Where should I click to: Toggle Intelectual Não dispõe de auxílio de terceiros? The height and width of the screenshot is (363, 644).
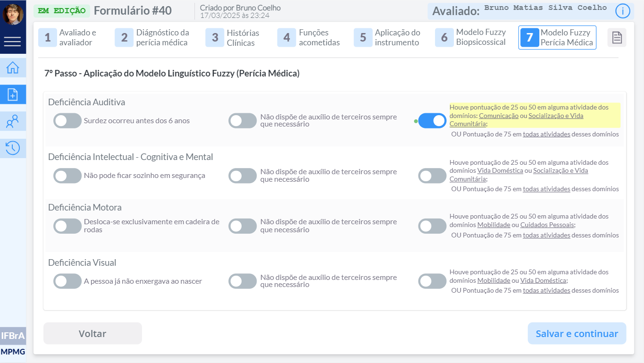pyautogui.click(x=243, y=176)
